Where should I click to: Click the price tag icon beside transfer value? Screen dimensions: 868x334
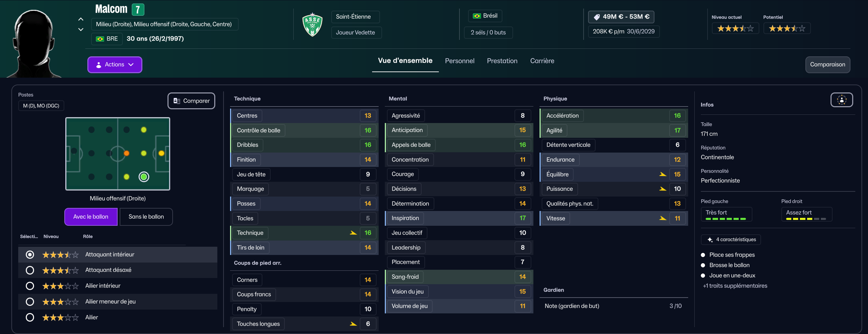pos(597,17)
